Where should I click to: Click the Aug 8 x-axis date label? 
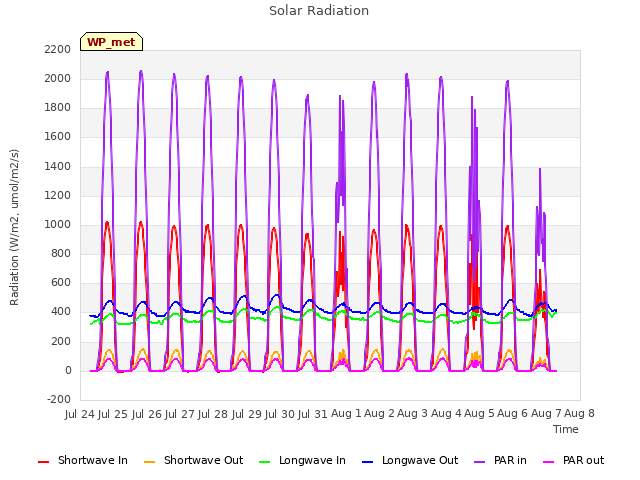tap(579, 414)
